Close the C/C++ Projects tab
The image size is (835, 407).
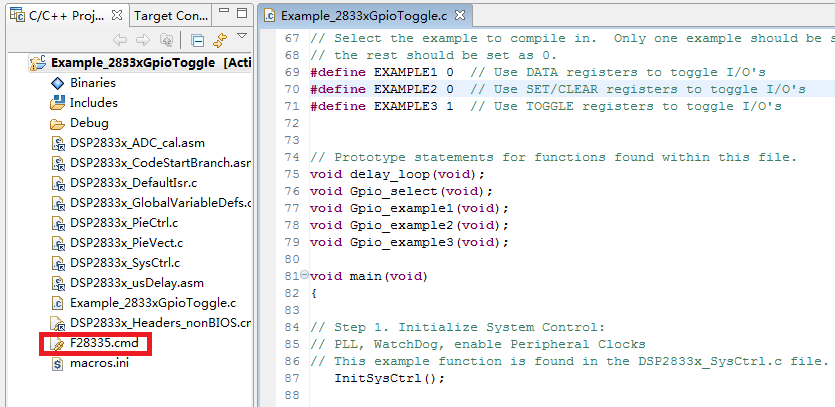(x=116, y=16)
